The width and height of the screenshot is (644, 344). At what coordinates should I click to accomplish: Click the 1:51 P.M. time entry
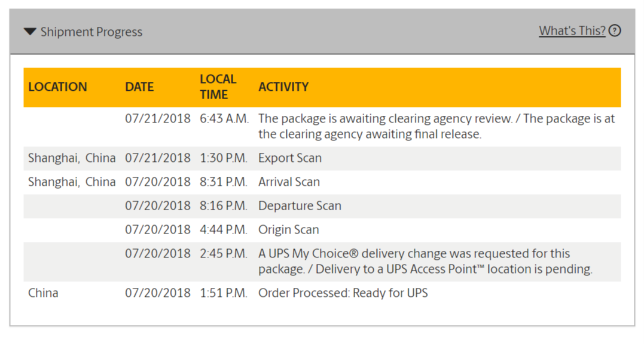224,293
